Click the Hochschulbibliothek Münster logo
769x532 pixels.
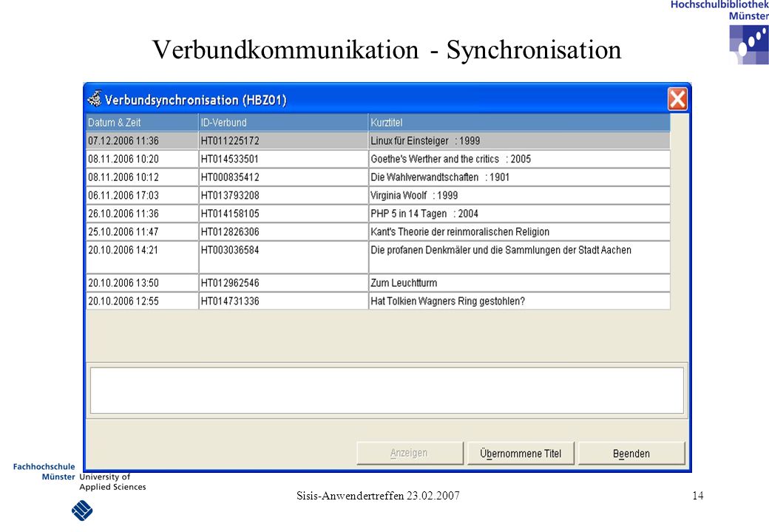pos(749,44)
